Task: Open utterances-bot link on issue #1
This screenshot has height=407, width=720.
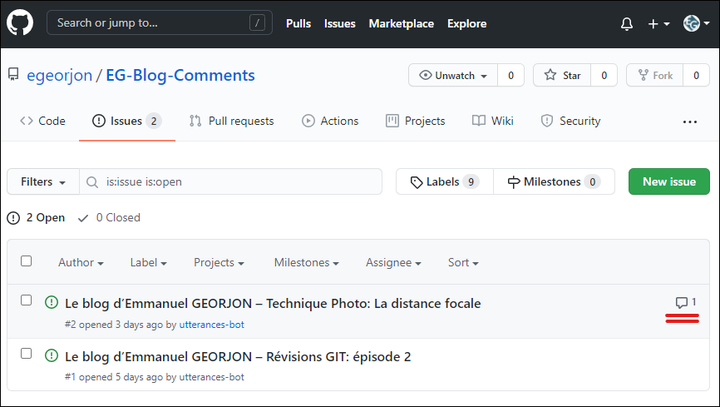Action: tap(212, 377)
